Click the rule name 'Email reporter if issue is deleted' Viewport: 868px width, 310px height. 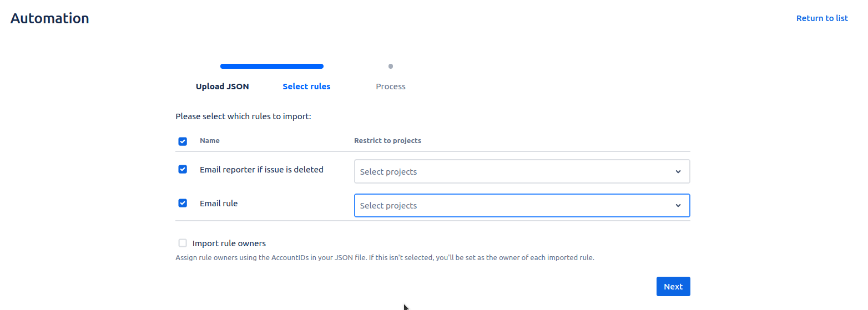click(261, 170)
